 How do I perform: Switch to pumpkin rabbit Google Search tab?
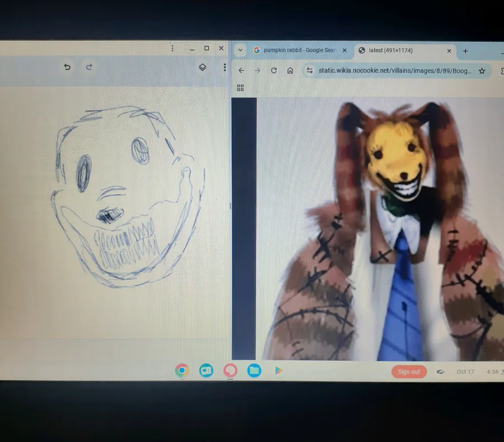pos(300,50)
